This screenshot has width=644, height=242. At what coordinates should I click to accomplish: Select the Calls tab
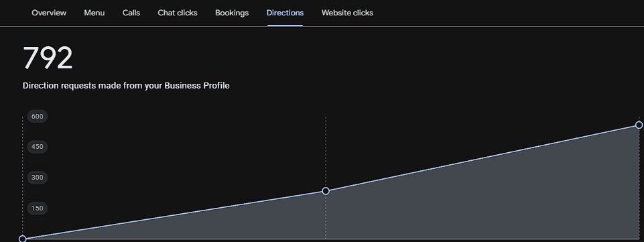131,13
